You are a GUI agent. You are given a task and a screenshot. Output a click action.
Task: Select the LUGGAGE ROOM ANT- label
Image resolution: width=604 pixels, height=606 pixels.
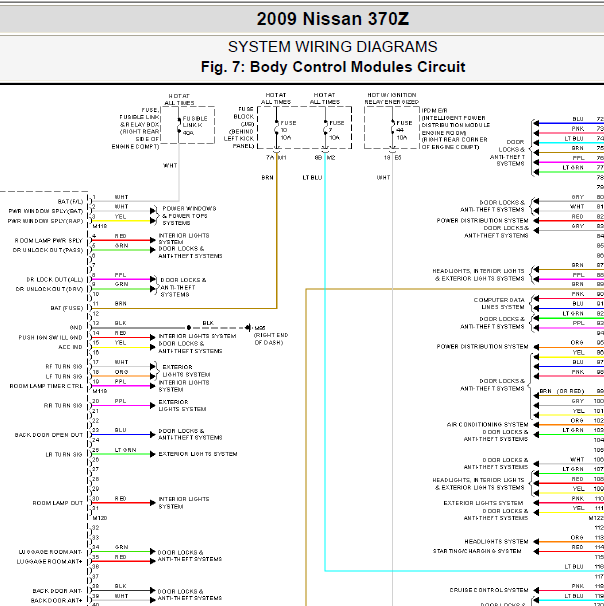coord(50,552)
